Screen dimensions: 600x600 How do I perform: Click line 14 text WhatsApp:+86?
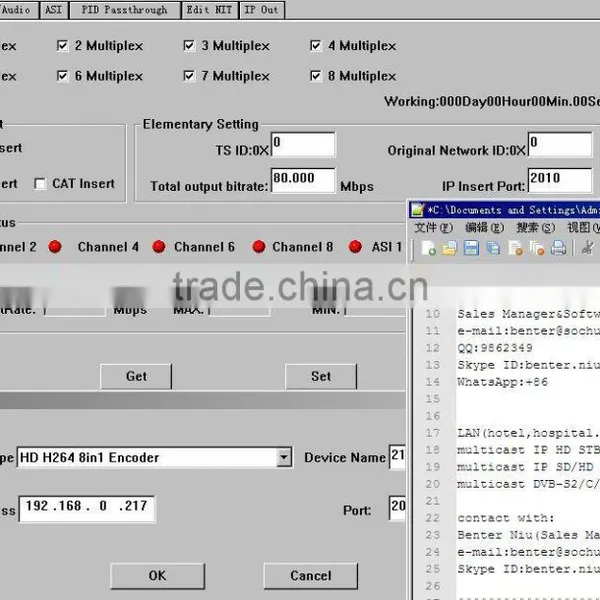point(502,382)
